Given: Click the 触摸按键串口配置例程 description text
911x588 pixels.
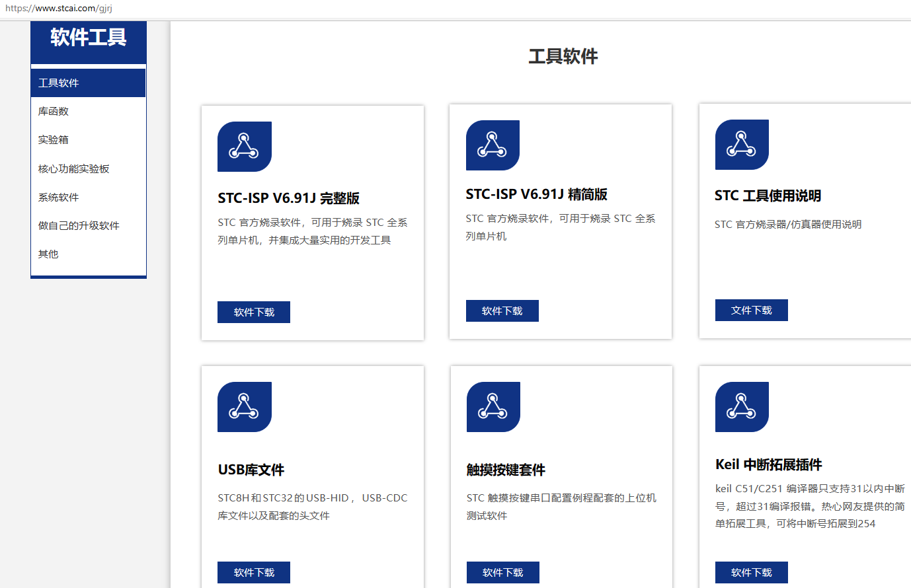Looking at the screenshot, I should 561,507.
